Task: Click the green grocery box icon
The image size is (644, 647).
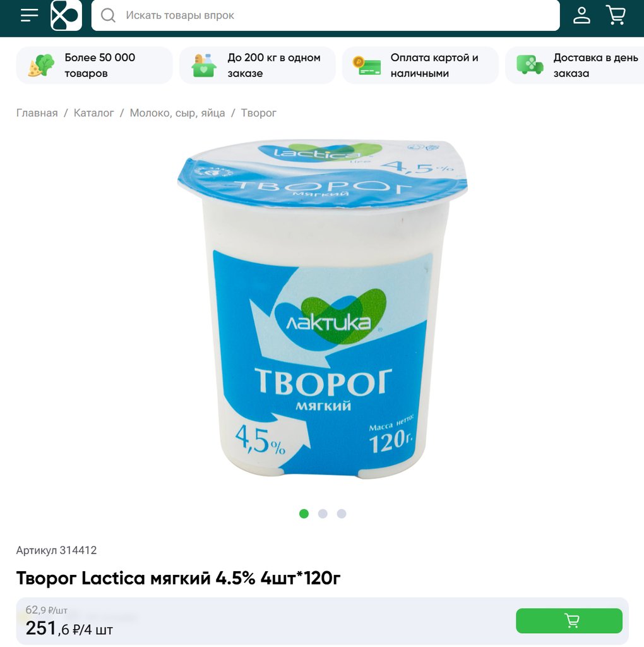Action: [x=204, y=66]
